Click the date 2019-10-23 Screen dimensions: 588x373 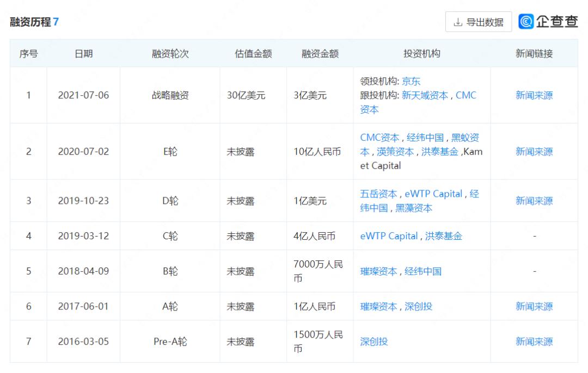point(84,201)
